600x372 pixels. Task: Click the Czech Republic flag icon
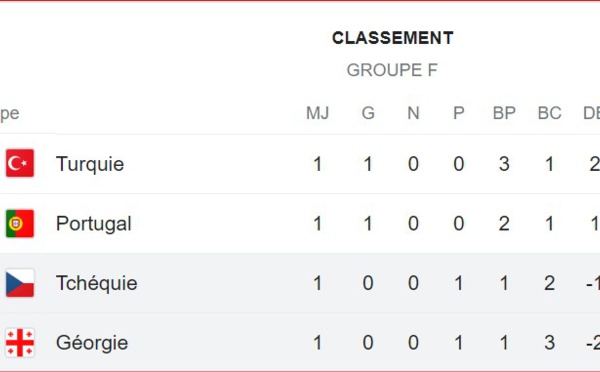coord(20,283)
